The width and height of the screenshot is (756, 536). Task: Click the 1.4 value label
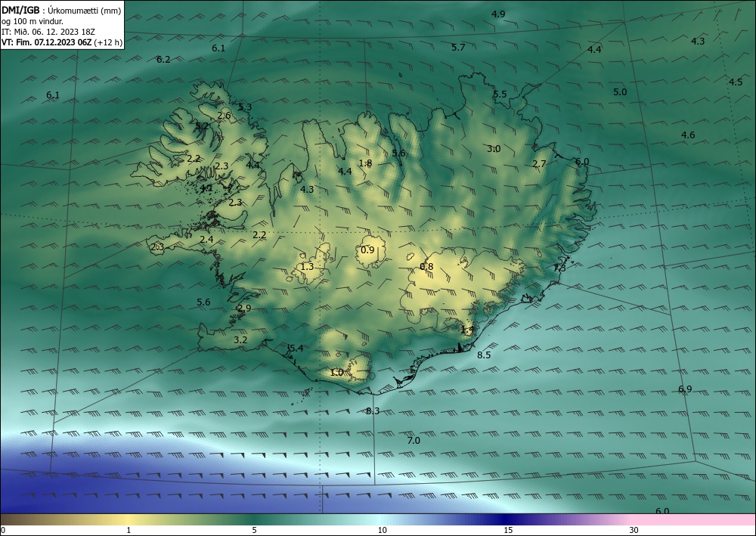(468, 329)
